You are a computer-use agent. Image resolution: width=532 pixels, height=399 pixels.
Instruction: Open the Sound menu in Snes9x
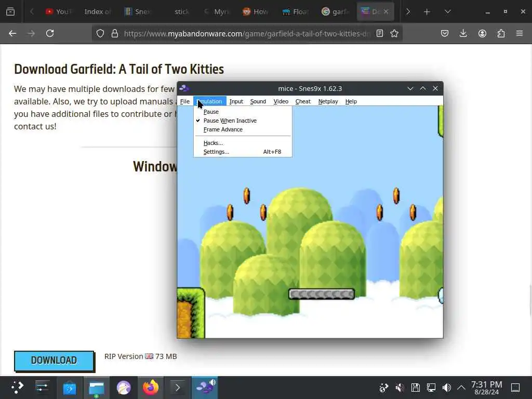click(x=258, y=101)
